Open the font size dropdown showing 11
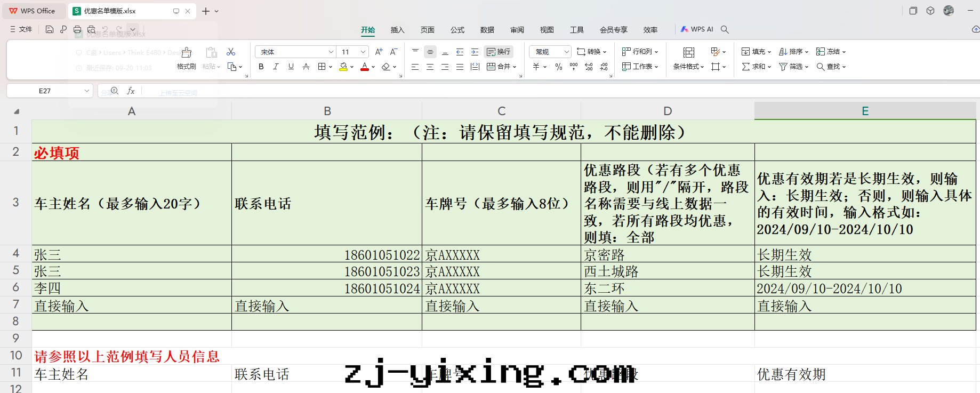The height and width of the screenshot is (393, 980). pos(363,52)
